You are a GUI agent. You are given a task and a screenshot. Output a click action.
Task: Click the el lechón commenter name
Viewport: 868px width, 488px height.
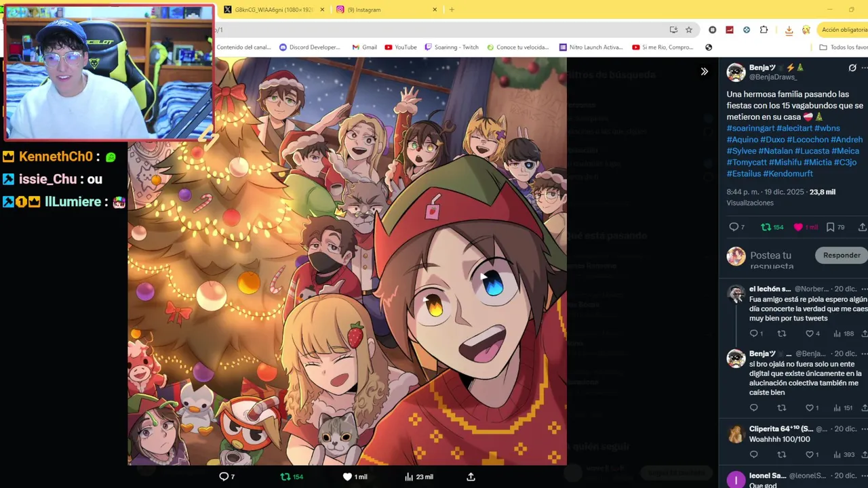(770, 289)
